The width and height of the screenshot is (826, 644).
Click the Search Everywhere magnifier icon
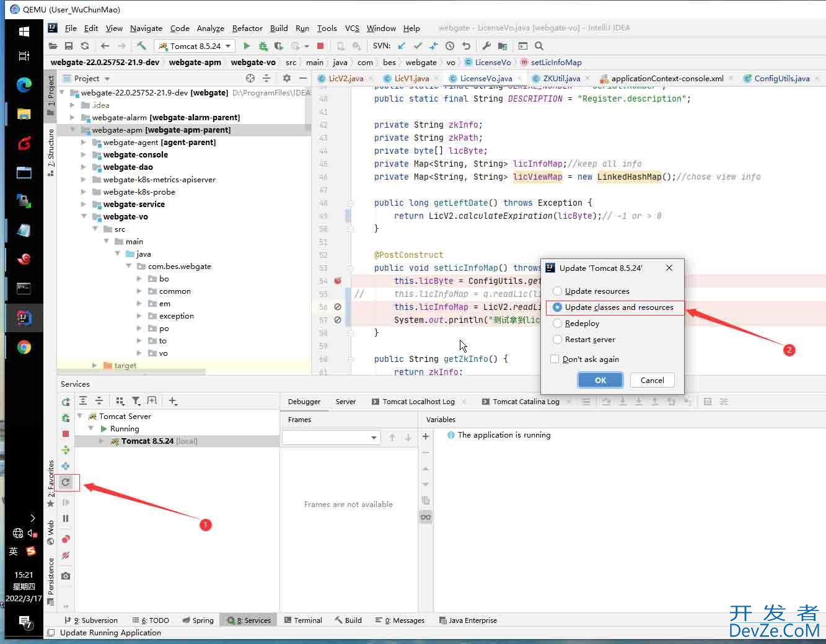click(x=539, y=46)
